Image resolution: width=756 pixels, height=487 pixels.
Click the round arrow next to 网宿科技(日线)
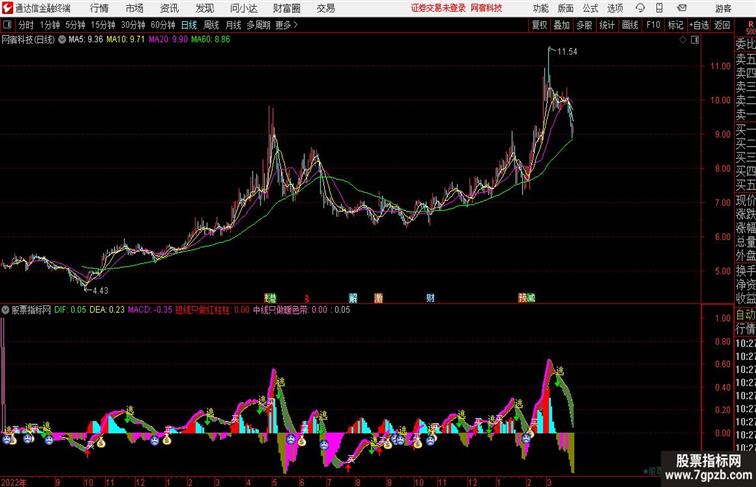click(x=62, y=40)
